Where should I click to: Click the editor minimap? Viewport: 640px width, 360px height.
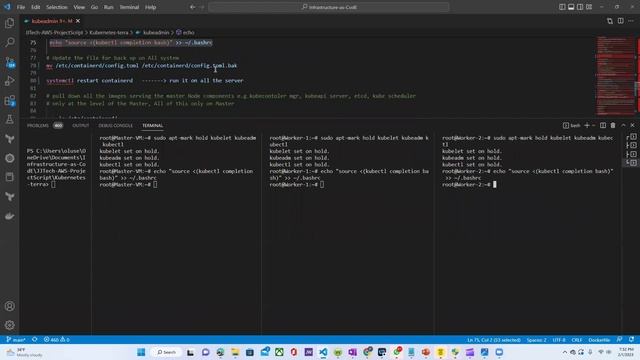616,76
